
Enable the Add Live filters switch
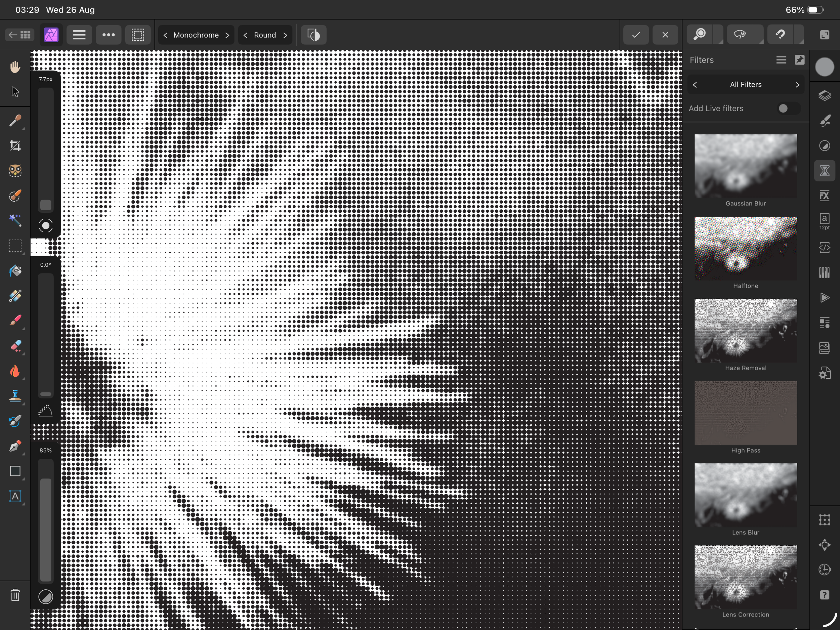788,109
